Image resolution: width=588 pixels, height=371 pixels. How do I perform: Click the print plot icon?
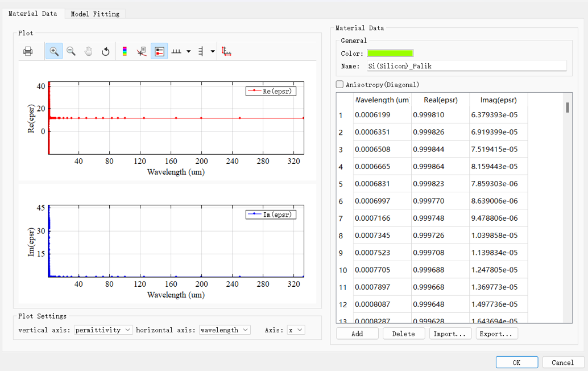28,51
